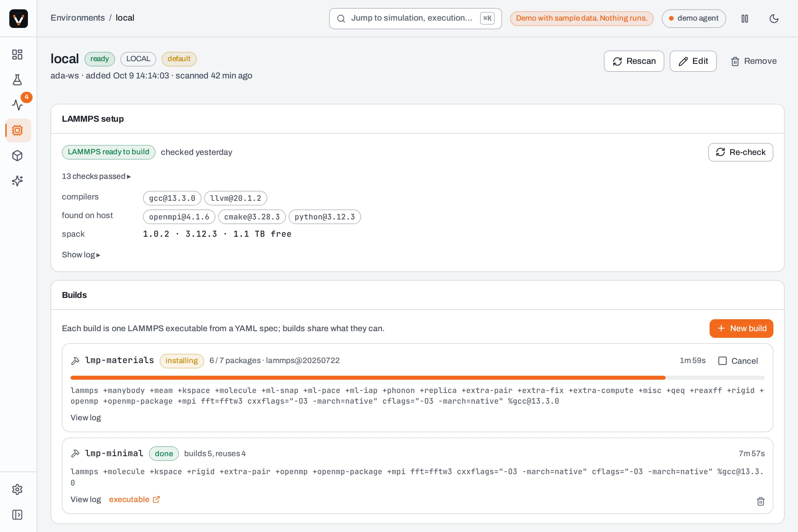Edit the local environment

point(693,61)
